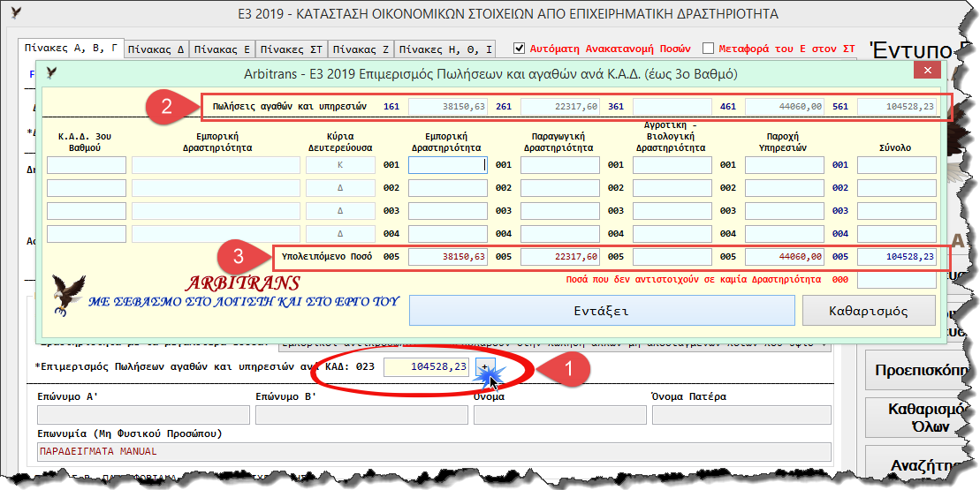This screenshot has width=980, height=490.
Task: Click the + button next to field 023
Action: coord(484,367)
